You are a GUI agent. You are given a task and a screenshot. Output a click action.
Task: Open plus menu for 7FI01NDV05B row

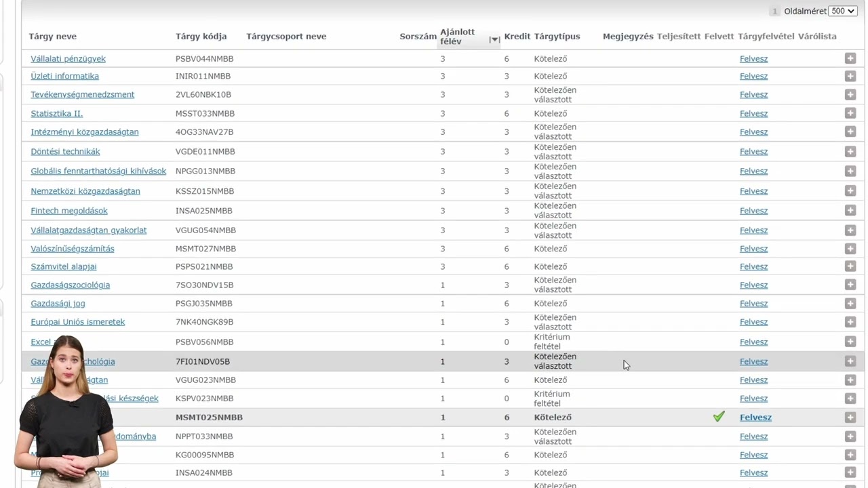[850, 361]
